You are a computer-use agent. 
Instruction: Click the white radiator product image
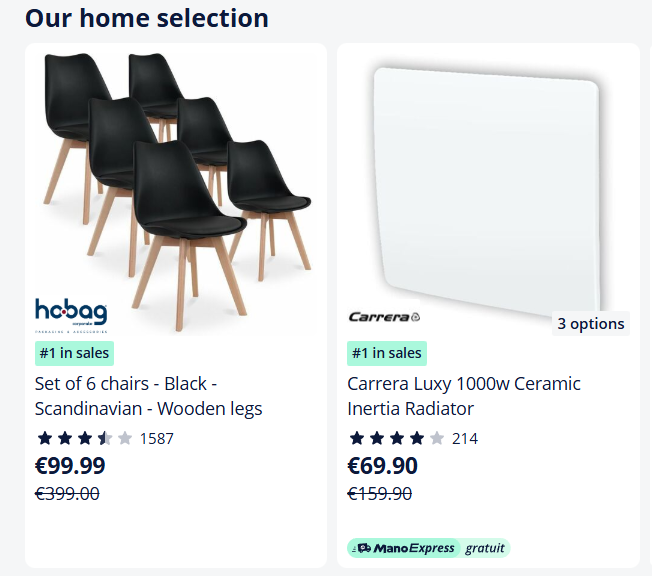pos(487,185)
